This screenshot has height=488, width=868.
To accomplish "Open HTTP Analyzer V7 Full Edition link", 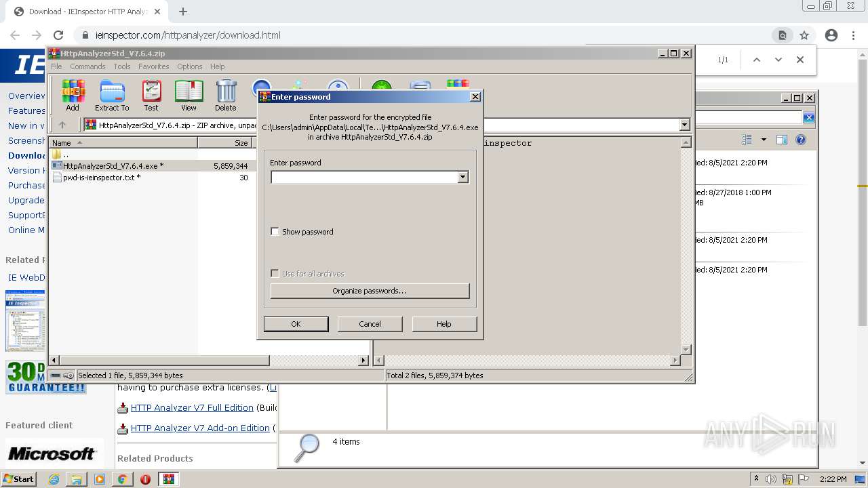I will point(192,408).
